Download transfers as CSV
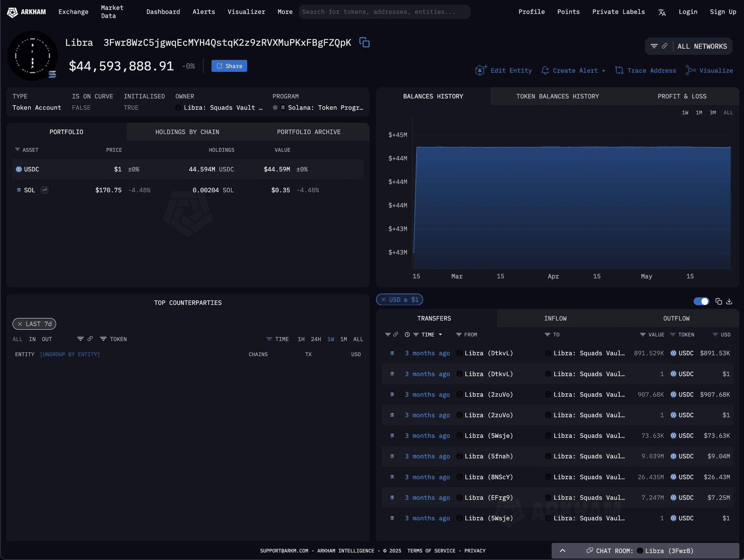Viewport: 744px width, 560px height. pos(729,301)
